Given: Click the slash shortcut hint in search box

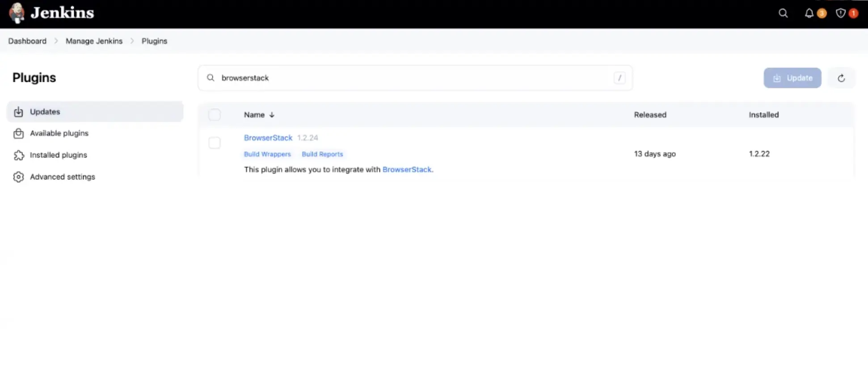Looking at the screenshot, I should [619, 78].
